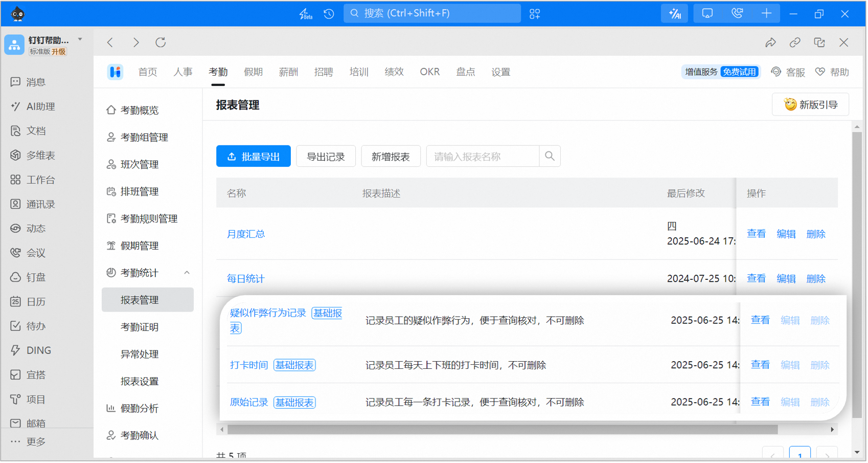This screenshot has width=868, height=463.
Task: Collapse the 考勤统计 section chevron
Action: click(x=187, y=273)
